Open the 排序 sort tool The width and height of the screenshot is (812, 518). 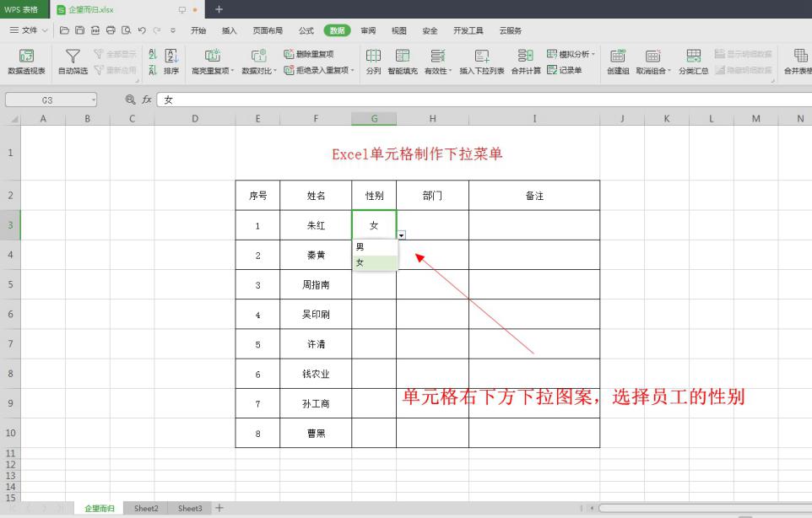click(170, 60)
